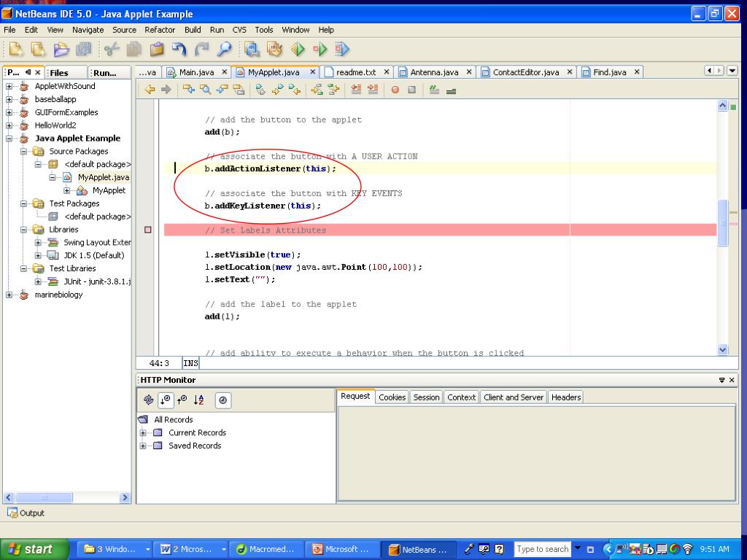Image resolution: width=747 pixels, height=560 pixels.
Task: Create a new file from toolbar
Action: [x=16, y=49]
